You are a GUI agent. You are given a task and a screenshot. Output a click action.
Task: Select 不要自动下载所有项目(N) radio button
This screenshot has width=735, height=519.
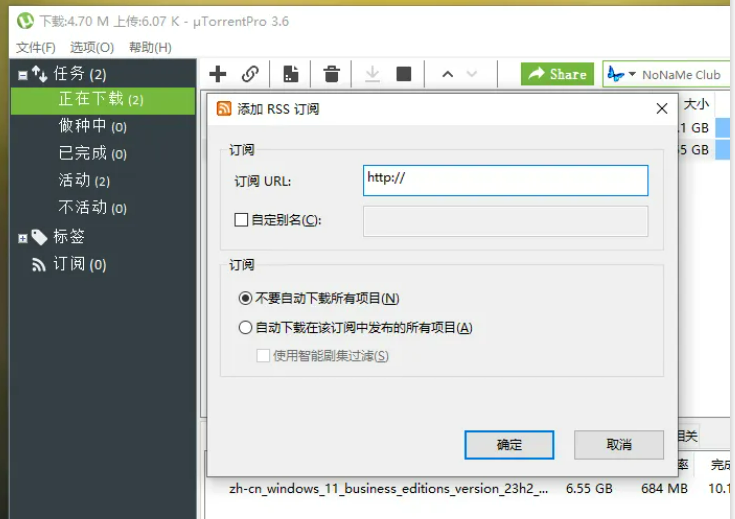tap(245, 298)
